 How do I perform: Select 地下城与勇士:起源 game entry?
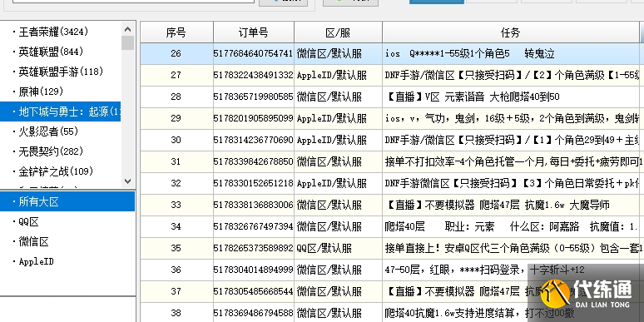click(61, 111)
